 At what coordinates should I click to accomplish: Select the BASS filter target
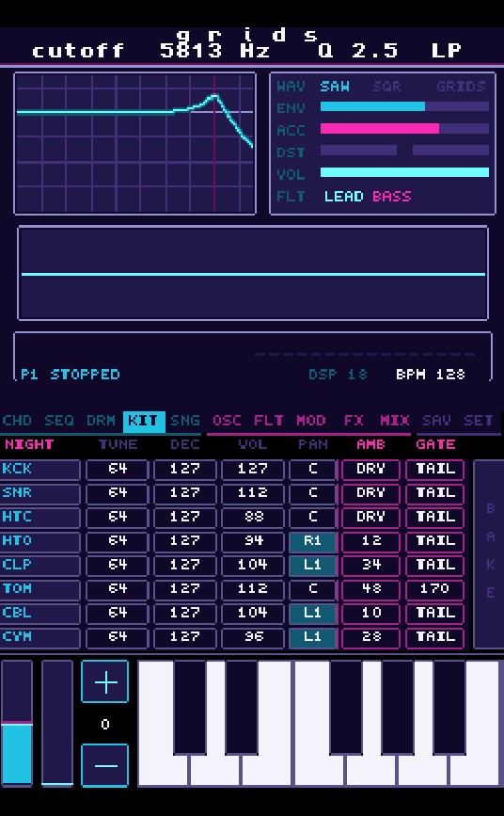pos(392,197)
